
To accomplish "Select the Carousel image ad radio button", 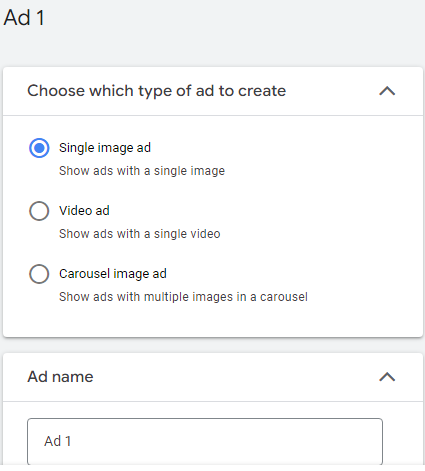I will [x=39, y=274].
